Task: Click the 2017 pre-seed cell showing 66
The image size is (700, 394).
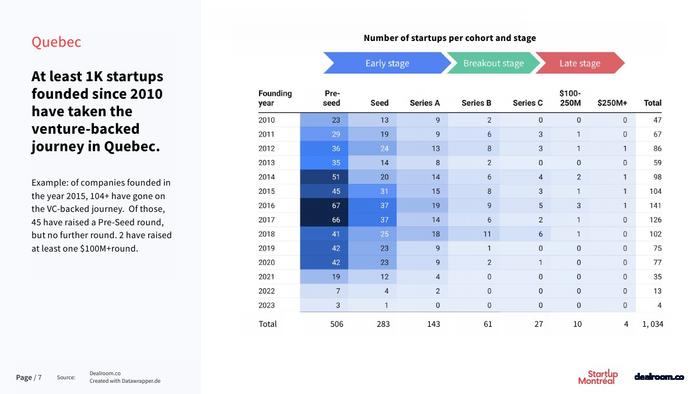Action: pyautogui.click(x=324, y=220)
